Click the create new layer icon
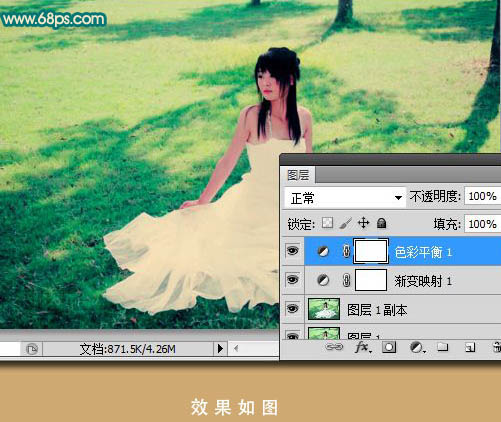Image resolution: width=501 pixels, height=422 pixels. click(470, 348)
